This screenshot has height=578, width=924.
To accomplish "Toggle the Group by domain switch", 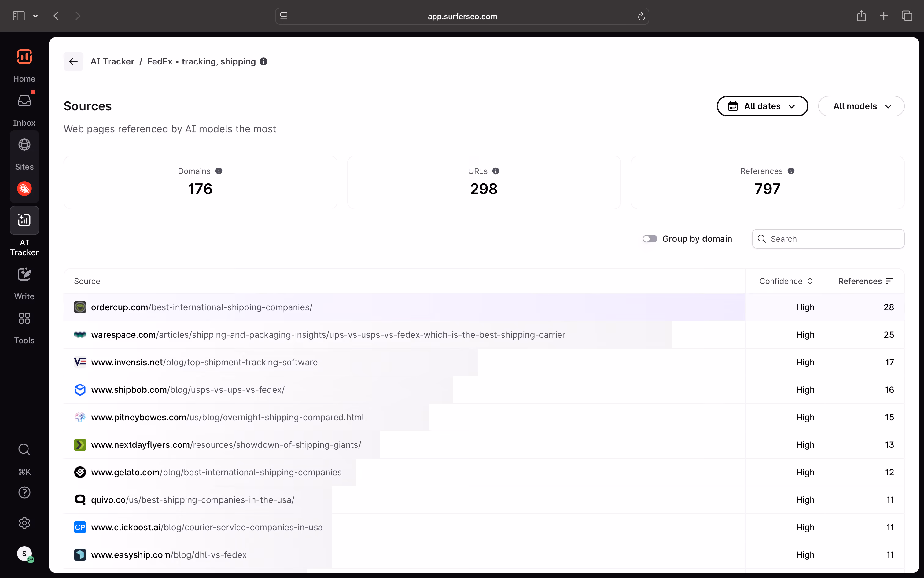I will (650, 239).
